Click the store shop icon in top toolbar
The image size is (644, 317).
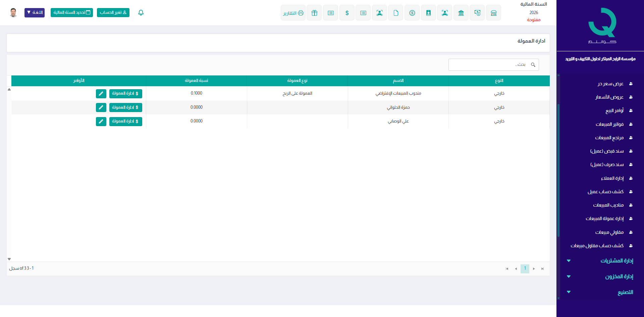tap(493, 13)
